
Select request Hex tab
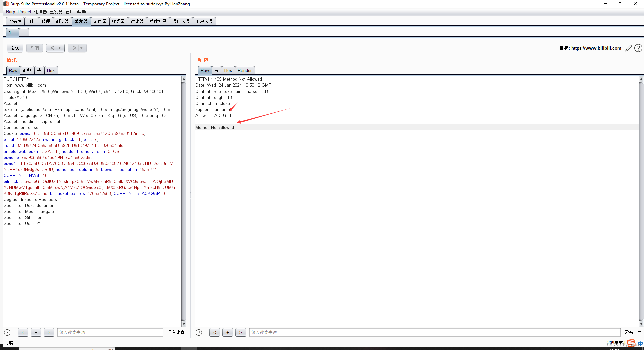click(x=51, y=70)
